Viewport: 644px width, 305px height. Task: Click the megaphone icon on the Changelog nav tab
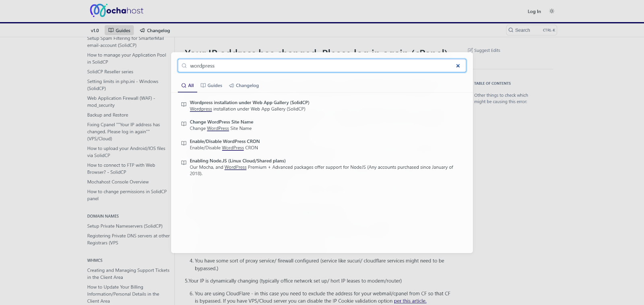pyautogui.click(x=142, y=31)
